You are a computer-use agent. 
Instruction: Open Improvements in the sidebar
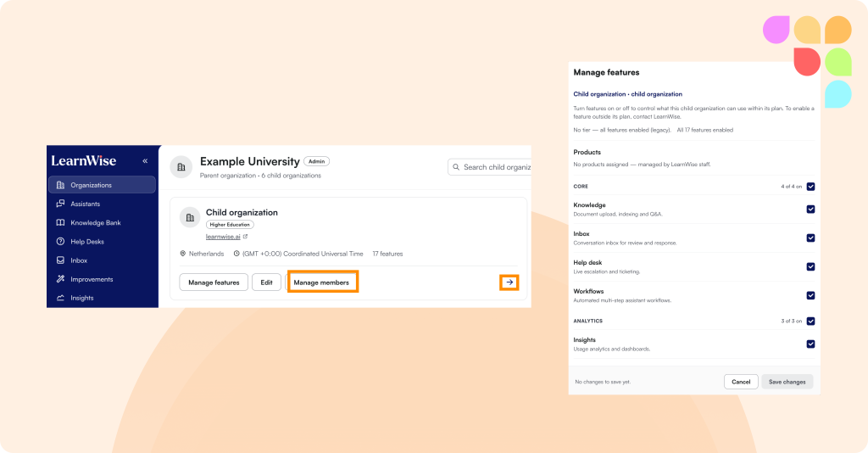(92, 279)
